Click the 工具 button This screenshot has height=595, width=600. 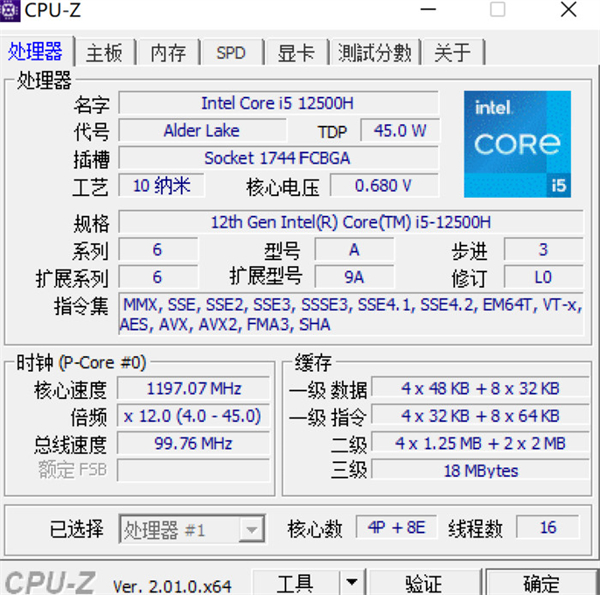[x=295, y=582]
